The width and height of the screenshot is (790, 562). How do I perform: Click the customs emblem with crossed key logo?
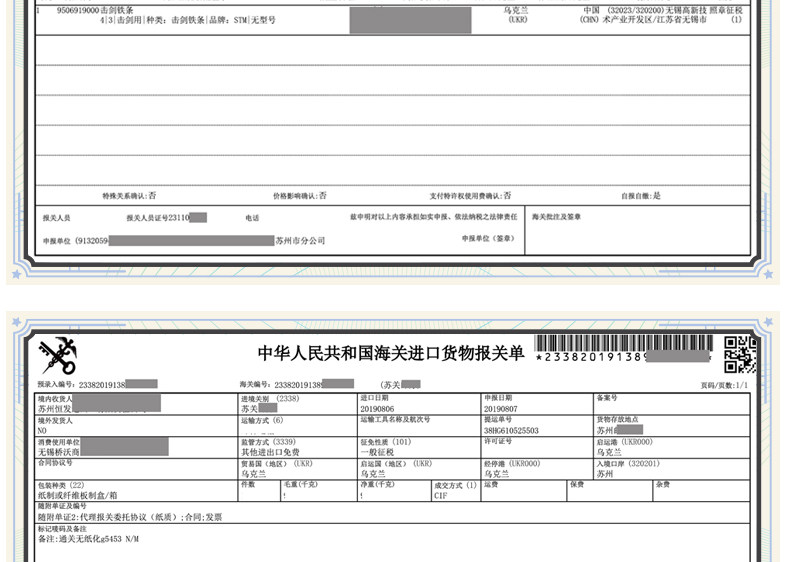click(58, 356)
